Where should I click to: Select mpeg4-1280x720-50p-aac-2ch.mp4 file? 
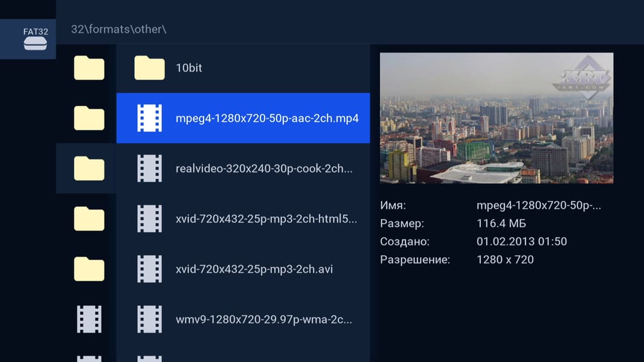coord(243,118)
